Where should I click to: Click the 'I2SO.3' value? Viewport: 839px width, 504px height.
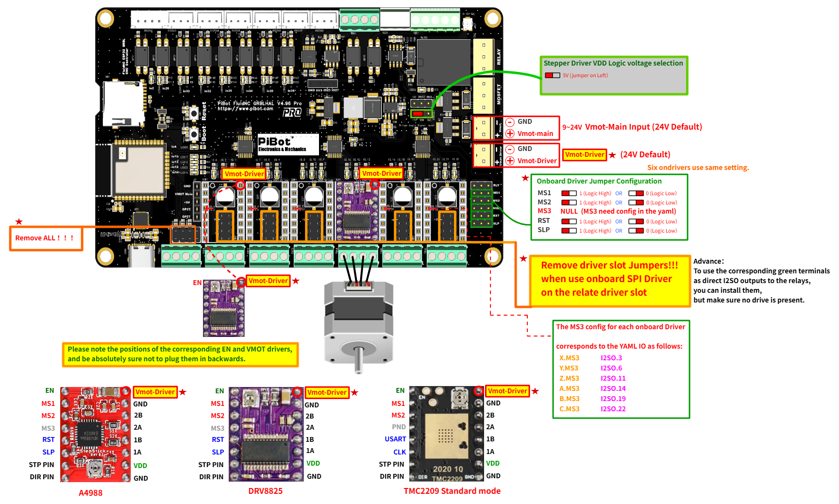point(611,358)
